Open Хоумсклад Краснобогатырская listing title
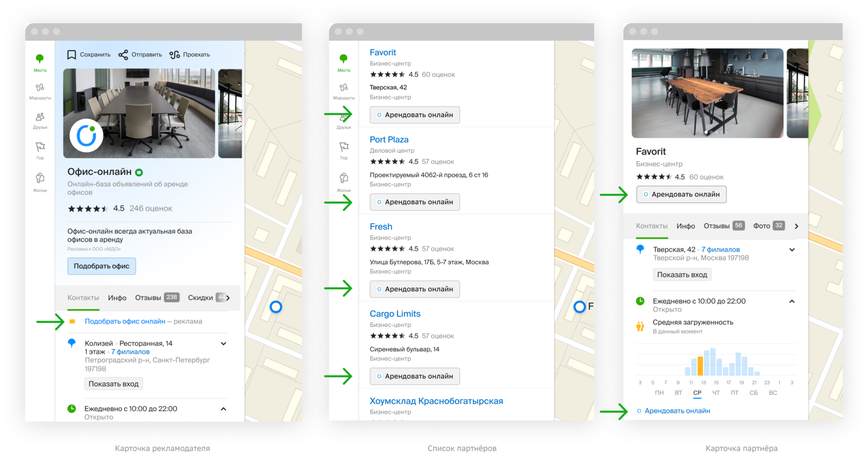This screenshot has width=868, height=455. [x=437, y=401]
